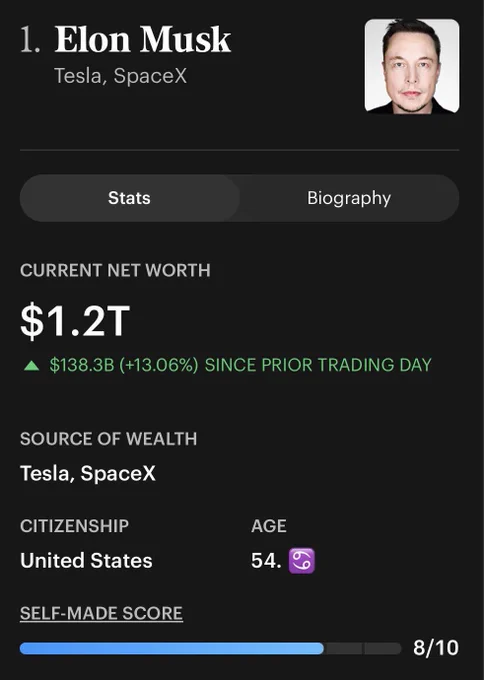Click Tesla, SpaceX under Source of Wealth
The image size is (484, 680).
pyautogui.click(x=88, y=473)
